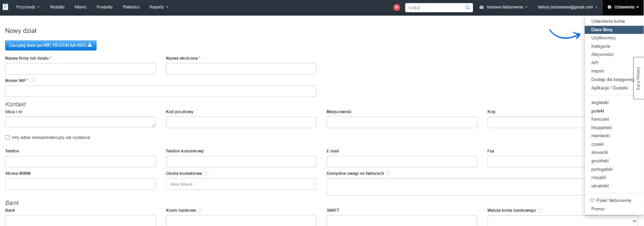Switch language to angielski
Screen dimensions: 644x226
click(600, 103)
